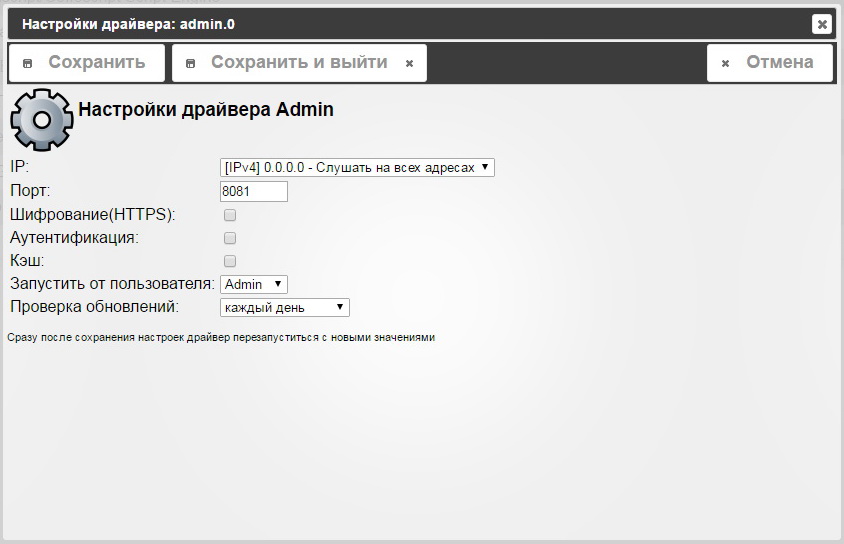
Task: Click the dialog title Настройки драйвера: admin.0
Action: point(128,24)
